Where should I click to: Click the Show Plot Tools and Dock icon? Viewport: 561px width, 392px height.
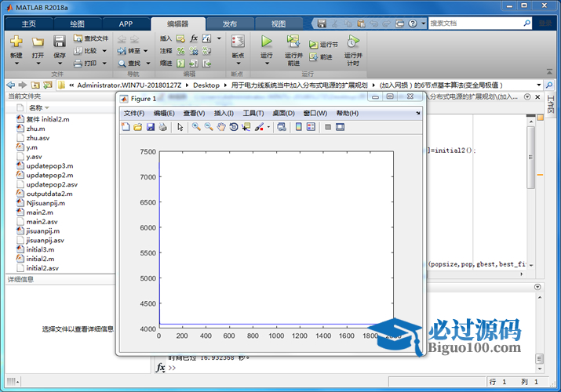340,127
